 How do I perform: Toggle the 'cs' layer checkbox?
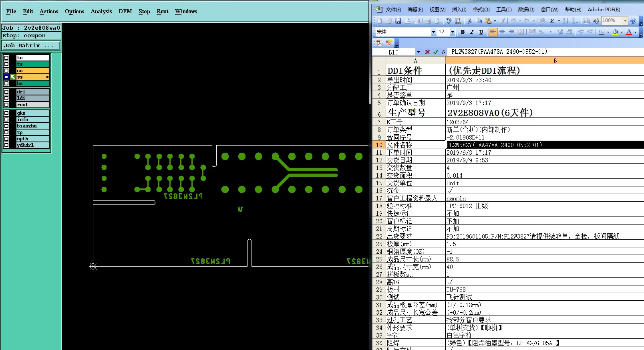click(6, 71)
